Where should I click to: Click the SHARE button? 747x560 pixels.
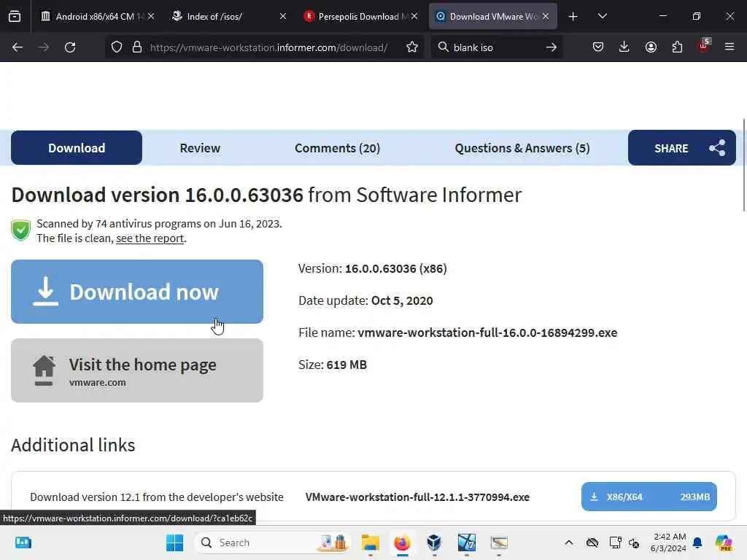tap(682, 148)
